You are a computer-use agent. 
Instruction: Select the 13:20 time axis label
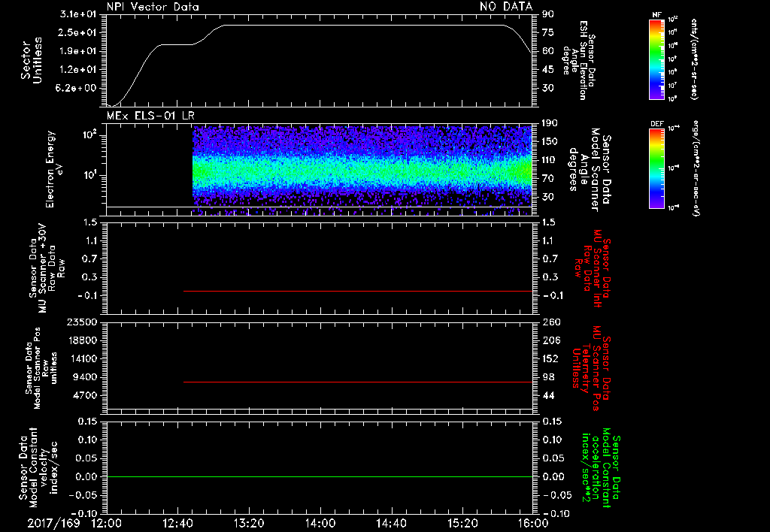(249, 523)
